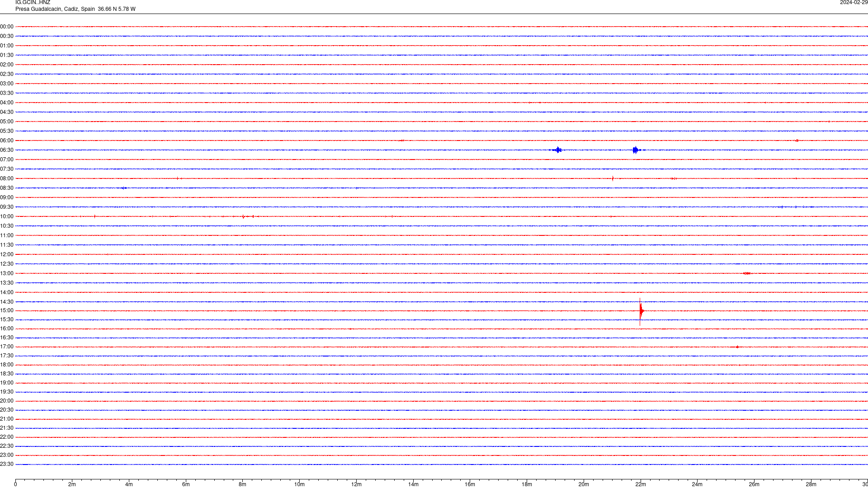Click the 4m tick label on the time axis

pyautogui.click(x=129, y=484)
